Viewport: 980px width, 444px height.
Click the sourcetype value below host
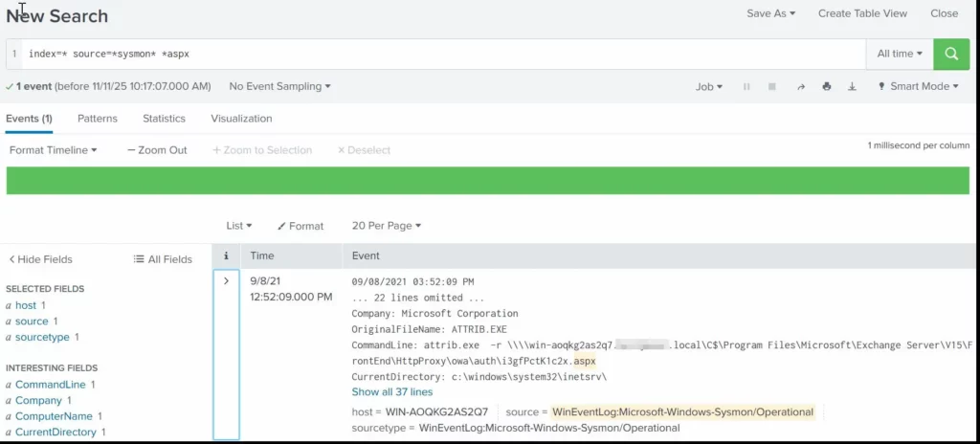(x=549, y=429)
